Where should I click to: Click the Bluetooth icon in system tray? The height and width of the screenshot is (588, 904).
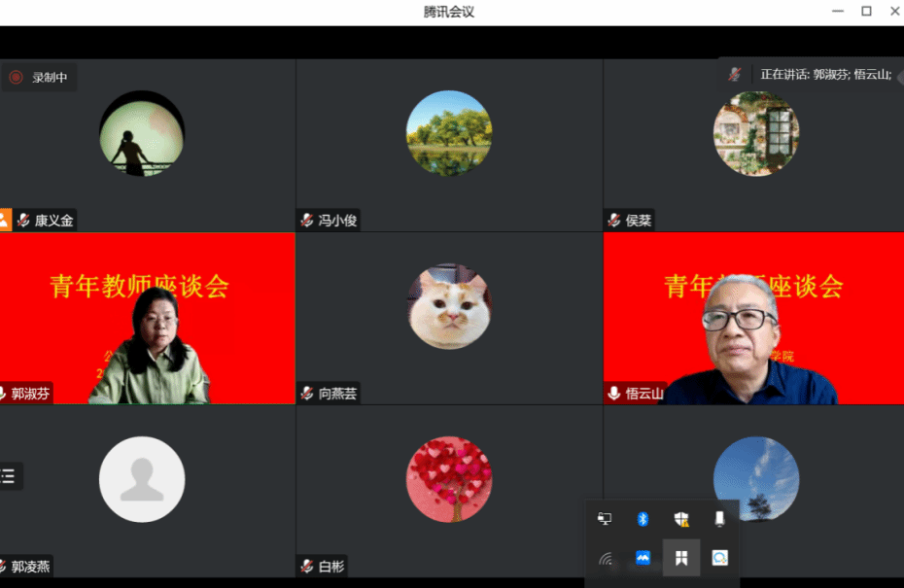tap(643, 519)
